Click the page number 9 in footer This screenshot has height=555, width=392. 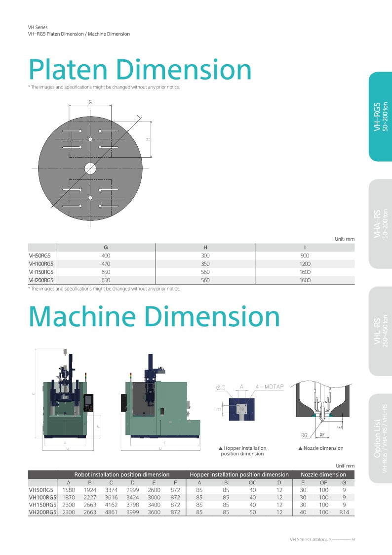[x=353, y=539]
